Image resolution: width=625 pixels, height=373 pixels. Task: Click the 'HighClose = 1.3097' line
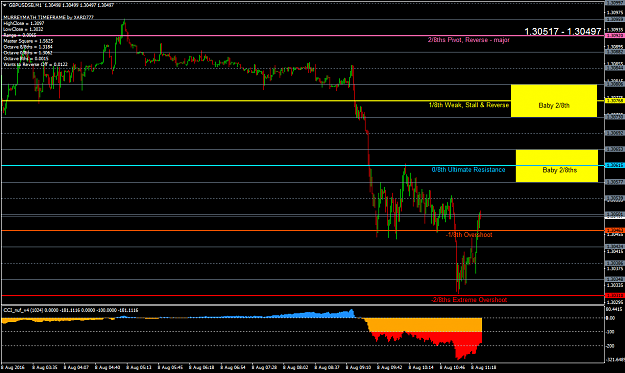pos(24,24)
